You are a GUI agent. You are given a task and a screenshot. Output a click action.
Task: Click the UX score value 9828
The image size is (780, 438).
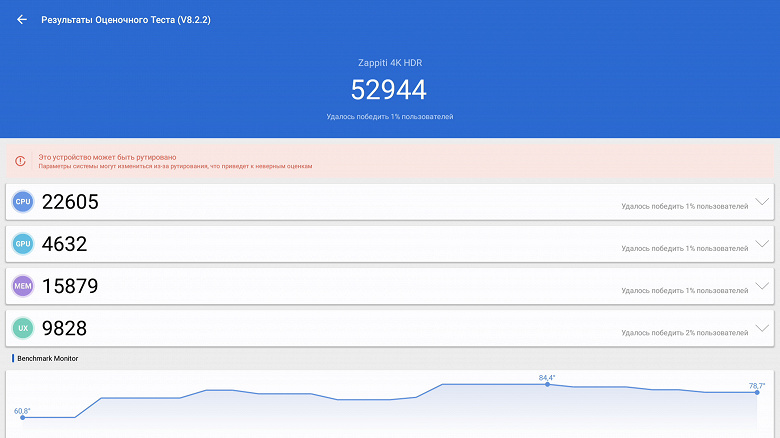click(65, 328)
